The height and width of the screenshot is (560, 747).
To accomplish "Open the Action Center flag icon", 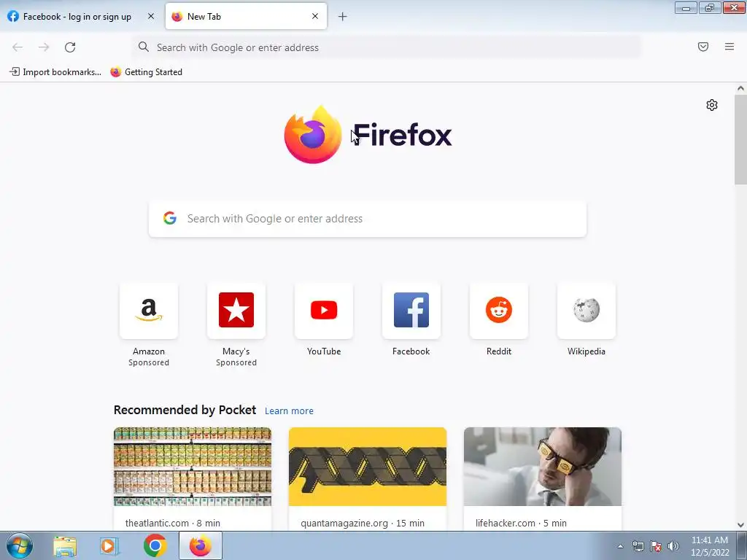I will (x=656, y=546).
